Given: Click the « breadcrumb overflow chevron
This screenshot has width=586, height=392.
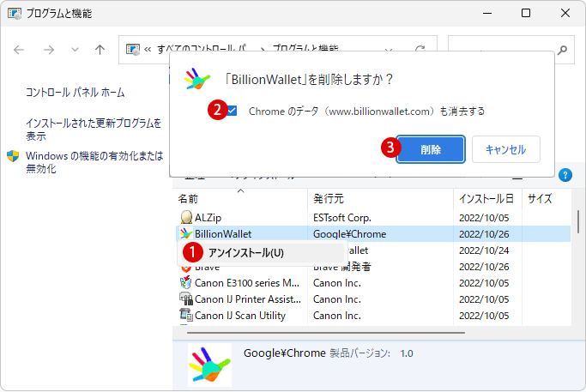Looking at the screenshot, I should (x=148, y=50).
